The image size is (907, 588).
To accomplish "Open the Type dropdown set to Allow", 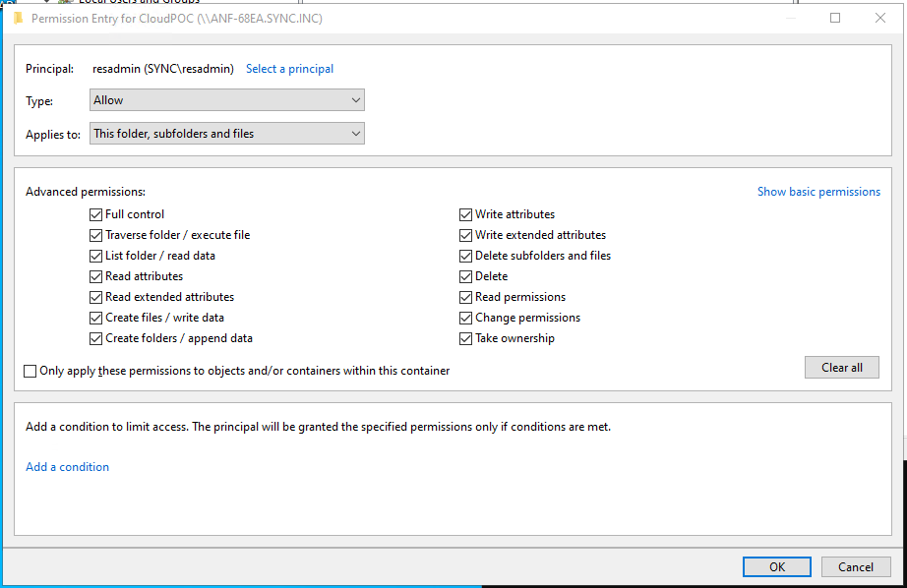I will pos(226,100).
